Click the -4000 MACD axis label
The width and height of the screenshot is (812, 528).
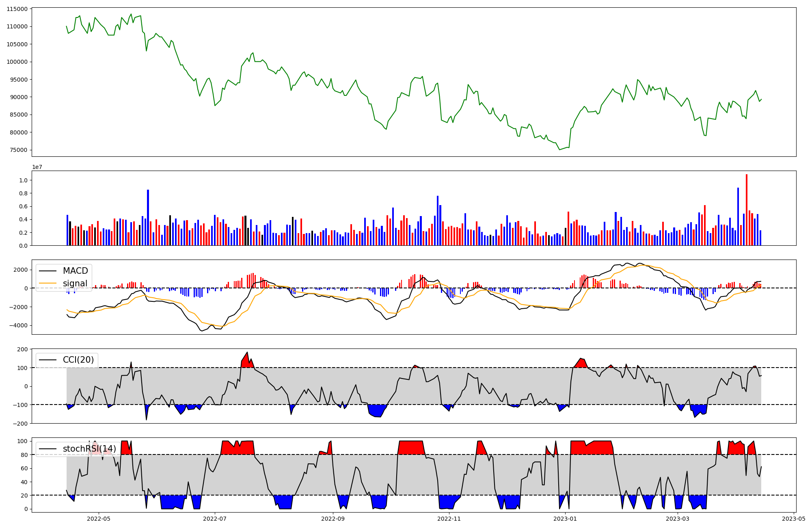18,325
